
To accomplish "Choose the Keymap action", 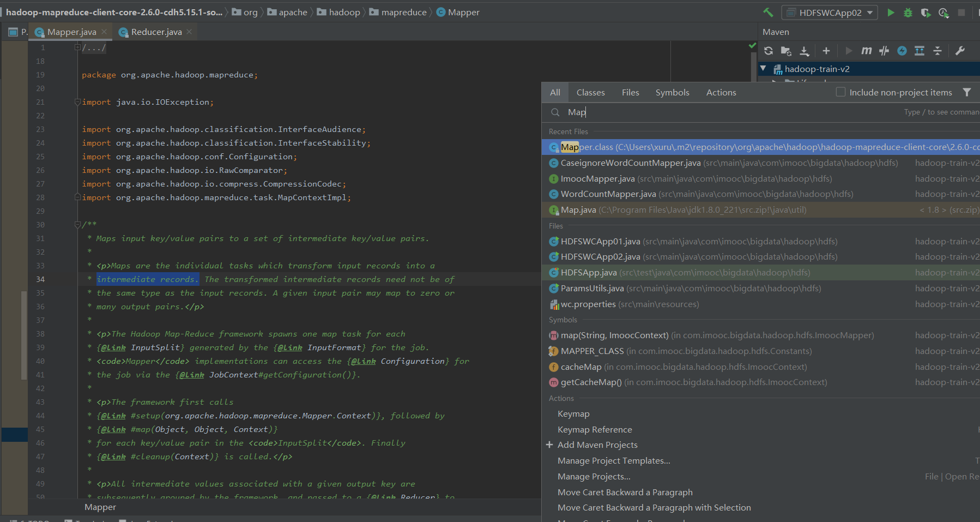I will tap(761, 413).
